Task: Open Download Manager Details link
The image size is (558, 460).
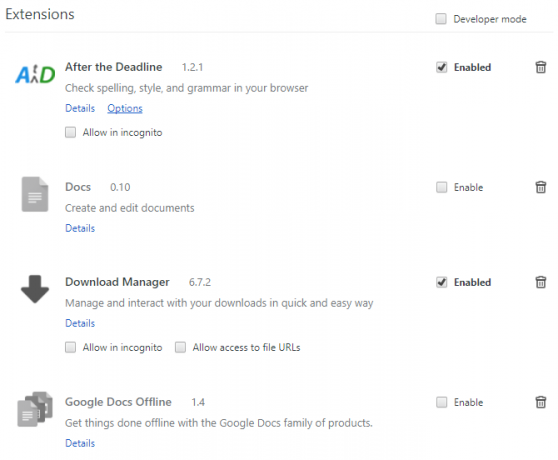Action: [80, 323]
